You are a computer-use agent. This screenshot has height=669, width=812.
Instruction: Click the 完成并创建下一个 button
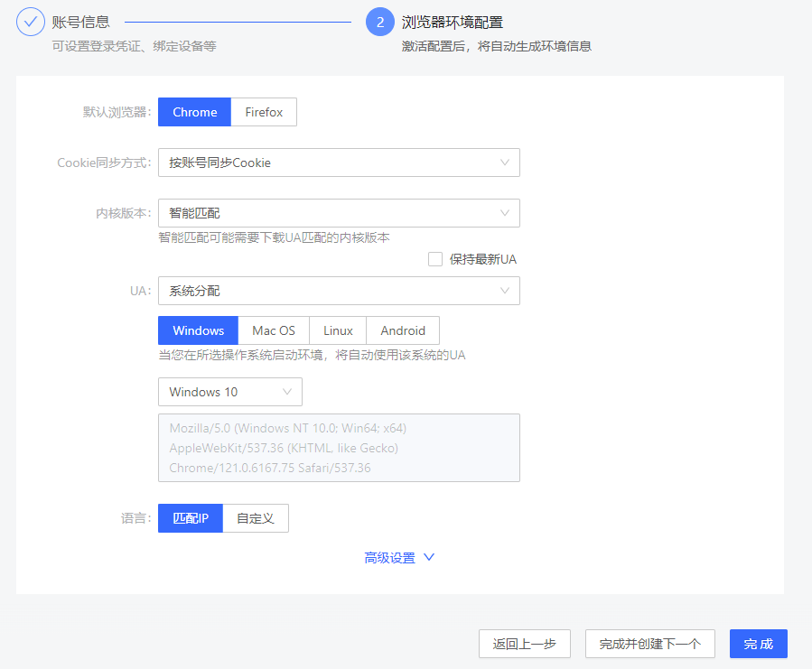[x=650, y=644]
